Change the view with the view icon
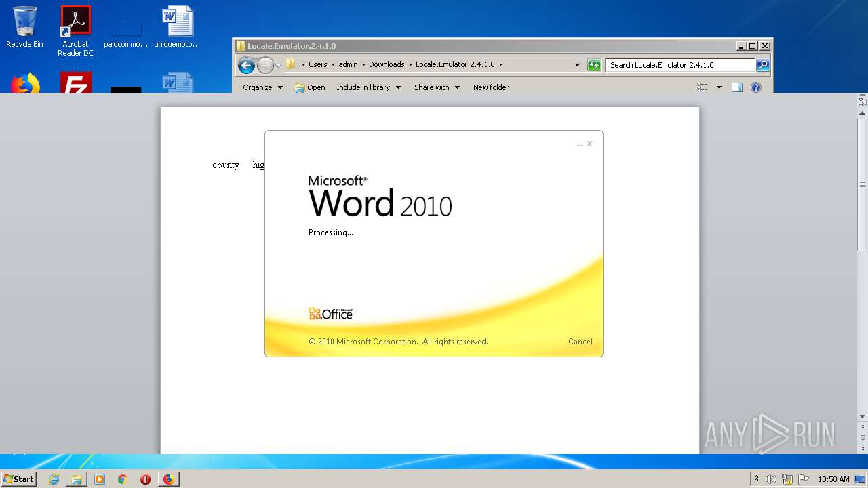This screenshot has height=488, width=868. (703, 87)
